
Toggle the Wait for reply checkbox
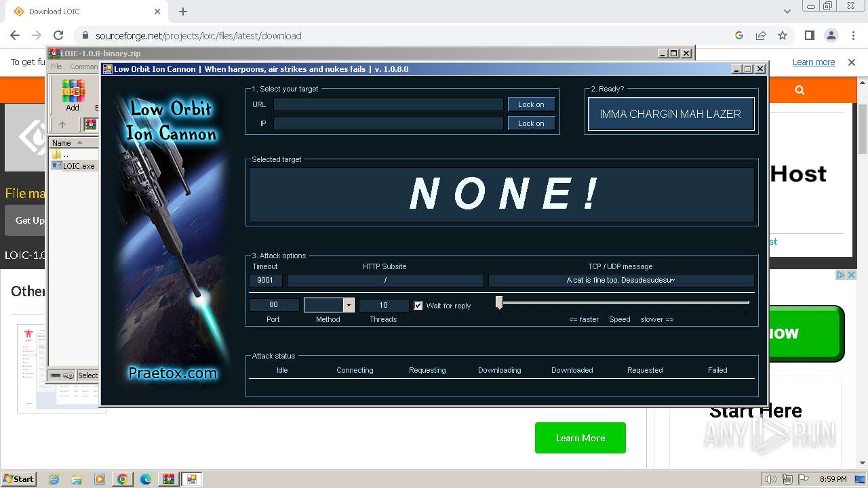(x=418, y=306)
